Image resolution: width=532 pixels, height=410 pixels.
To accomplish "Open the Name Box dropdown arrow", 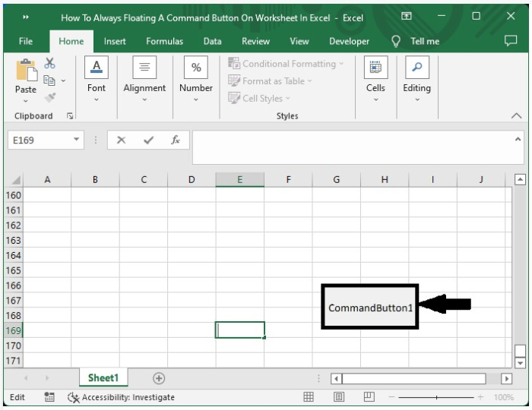I will pos(76,139).
